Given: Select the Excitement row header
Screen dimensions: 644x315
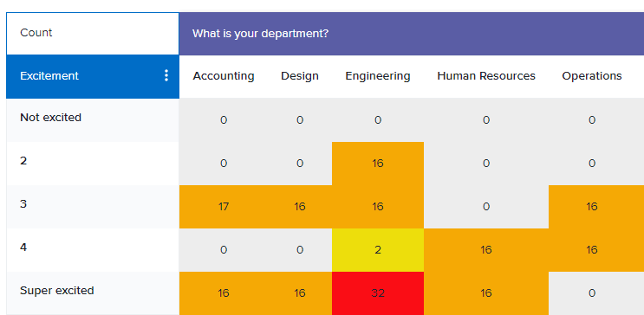Looking at the screenshot, I should (x=93, y=76).
